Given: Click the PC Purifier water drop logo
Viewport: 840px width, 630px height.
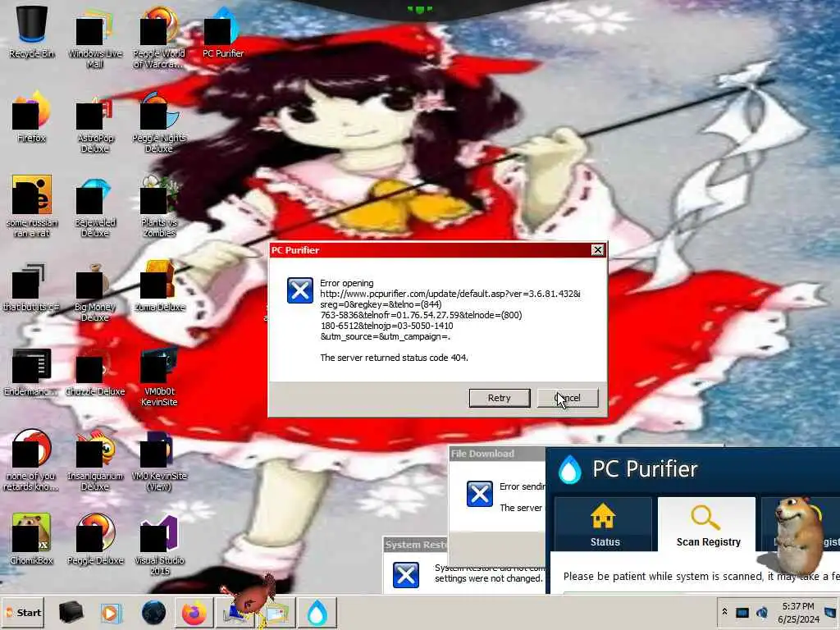Looking at the screenshot, I should [x=569, y=470].
